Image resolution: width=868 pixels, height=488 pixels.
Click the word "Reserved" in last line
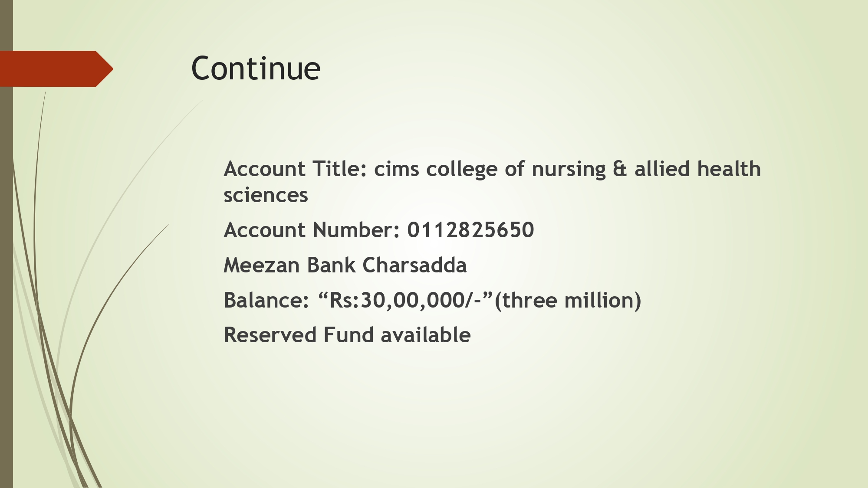(270, 335)
